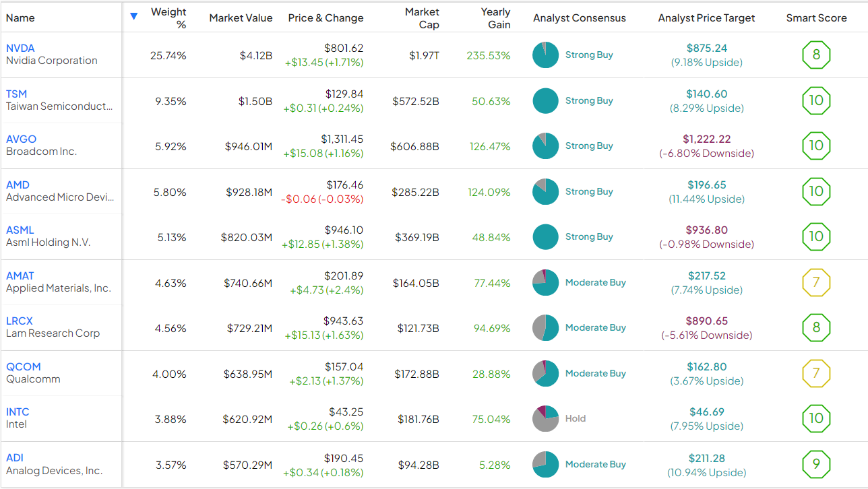Open the NVDA ticker link
The image size is (868, 489).
pos(20,48)
